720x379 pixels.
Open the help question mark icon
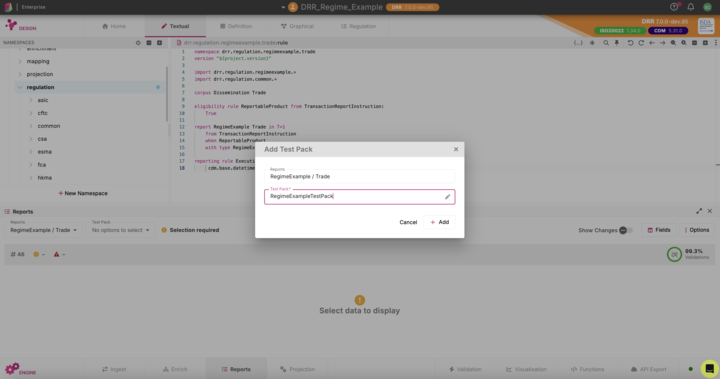[674, 7]
